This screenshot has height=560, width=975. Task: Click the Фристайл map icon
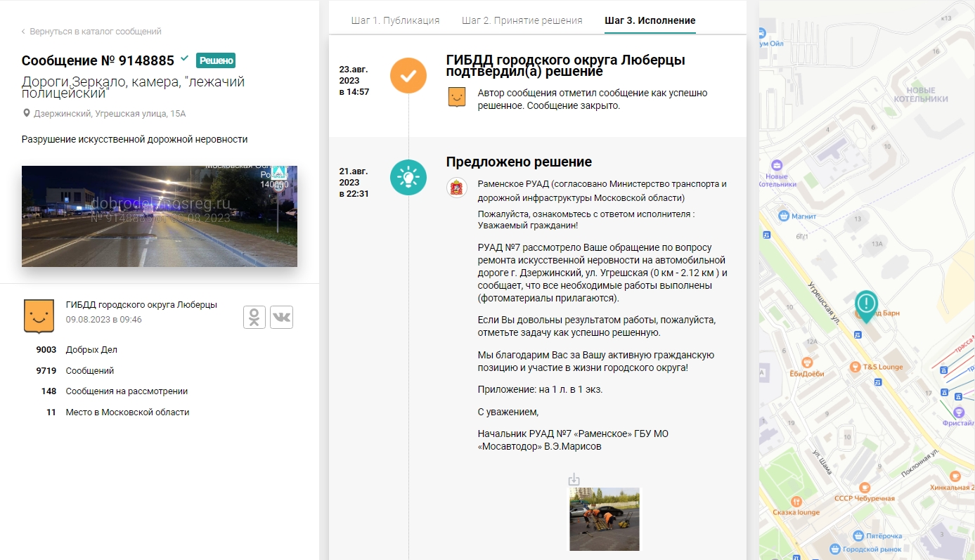click(x=958, y=412)
